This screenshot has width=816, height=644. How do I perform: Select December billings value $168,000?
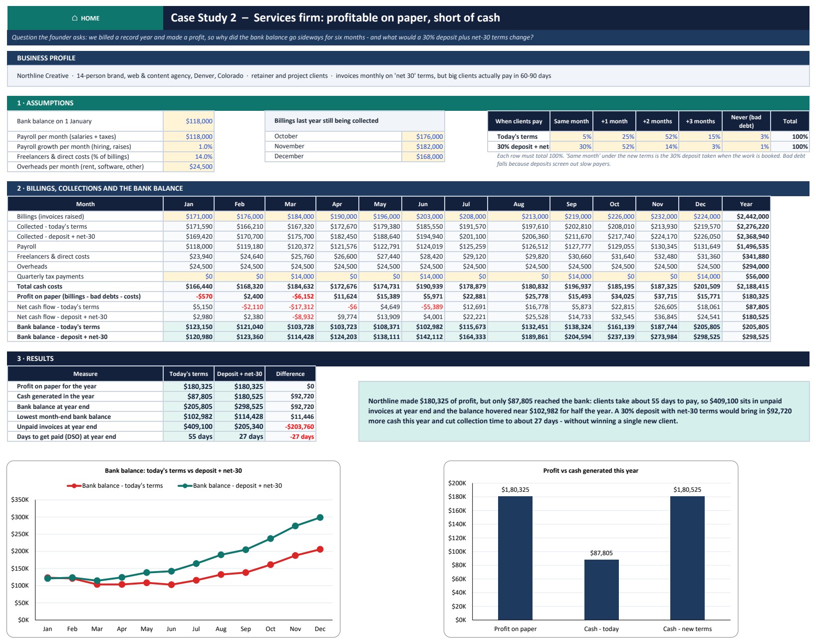pos(423,156)
